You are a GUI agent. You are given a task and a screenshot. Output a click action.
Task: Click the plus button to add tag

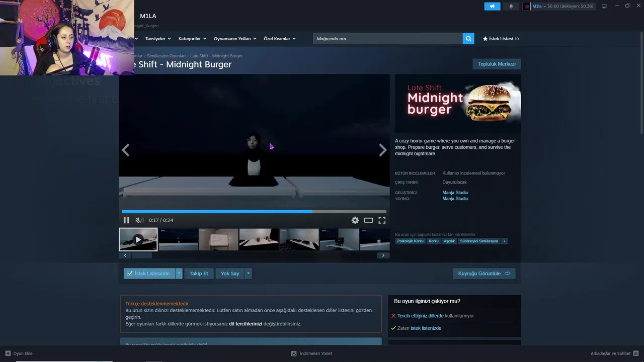coord(505,241)
